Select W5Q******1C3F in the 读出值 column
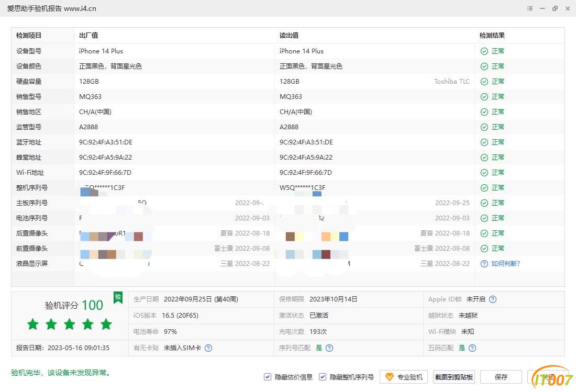This screenshot has height=392, width=576. (x=302, y=188)
